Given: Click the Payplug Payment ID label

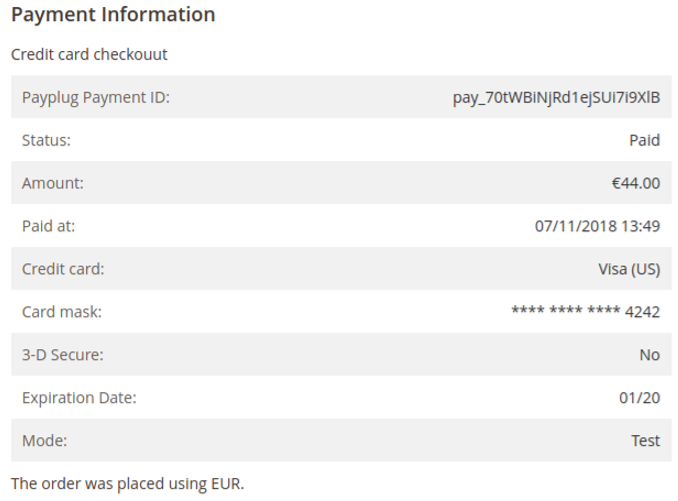Looking at the screenshot, I should click(96, 98).
